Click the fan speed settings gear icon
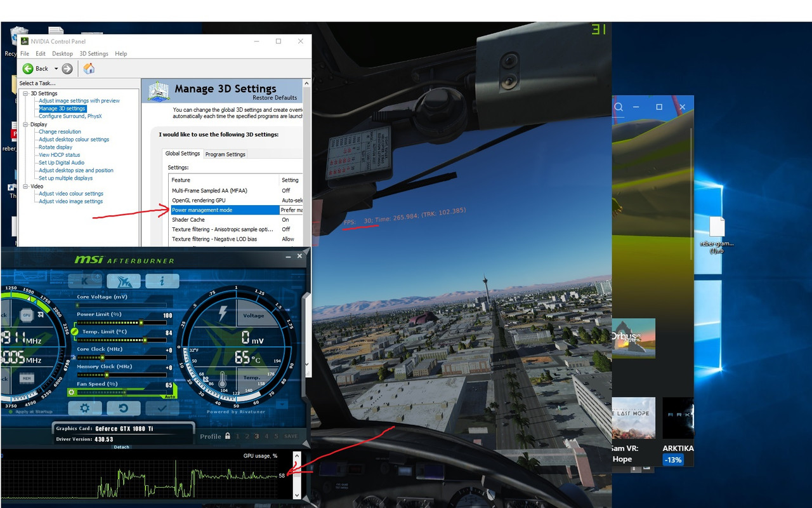Image resolution: width=812 pixels, height=508 pixels. click(x=72, y=392)
